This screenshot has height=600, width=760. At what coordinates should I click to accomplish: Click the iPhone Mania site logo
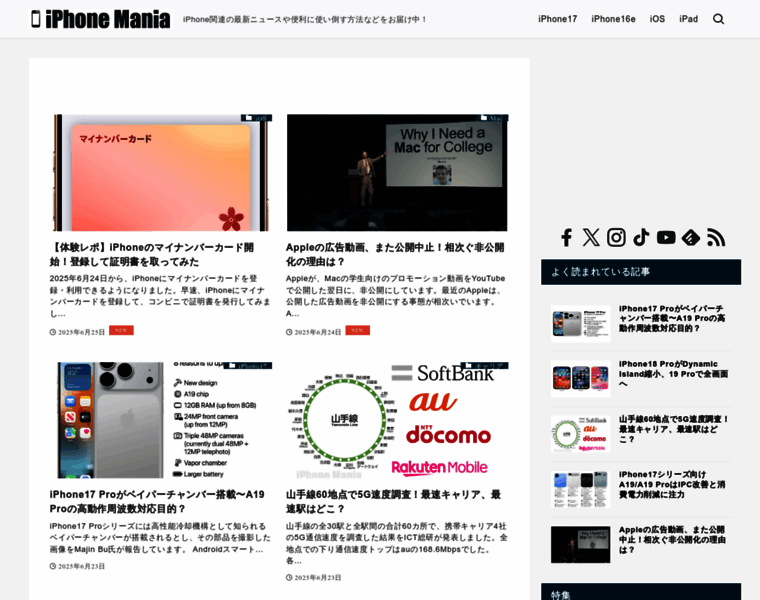click(x=101, y=19)
